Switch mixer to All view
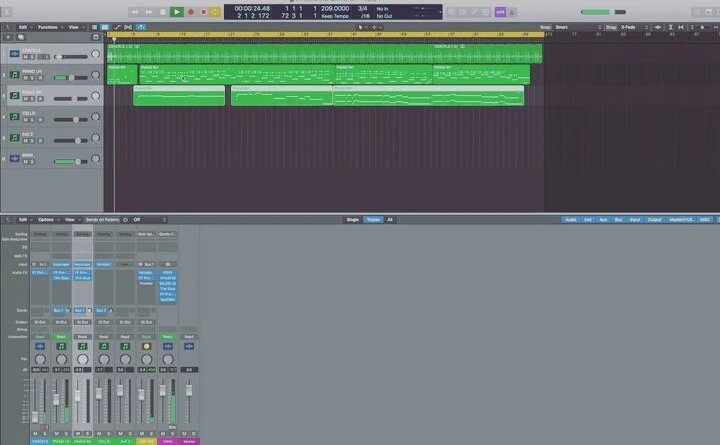The height and width of the screenshot is (445, 720). (x=390, y=220)
